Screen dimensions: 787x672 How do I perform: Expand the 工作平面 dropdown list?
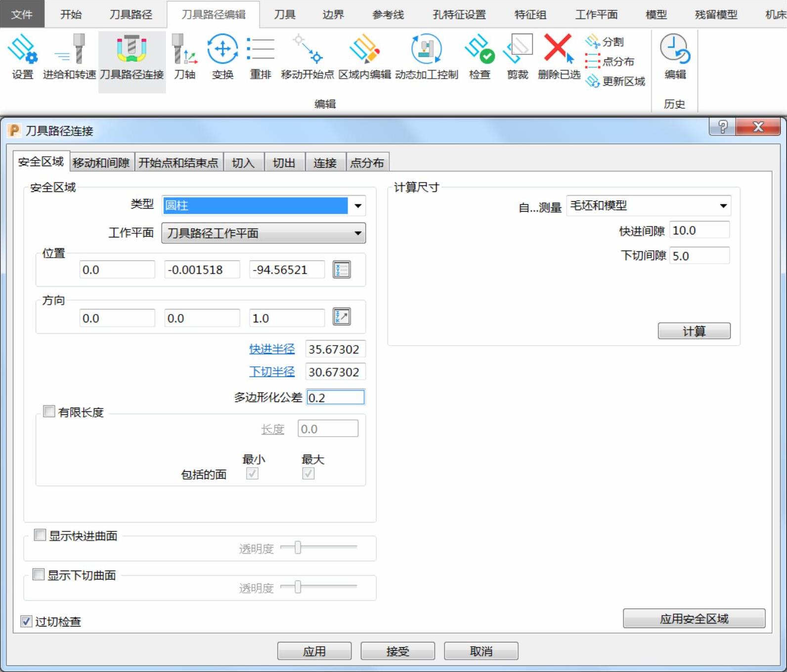(x=264, y=233)
